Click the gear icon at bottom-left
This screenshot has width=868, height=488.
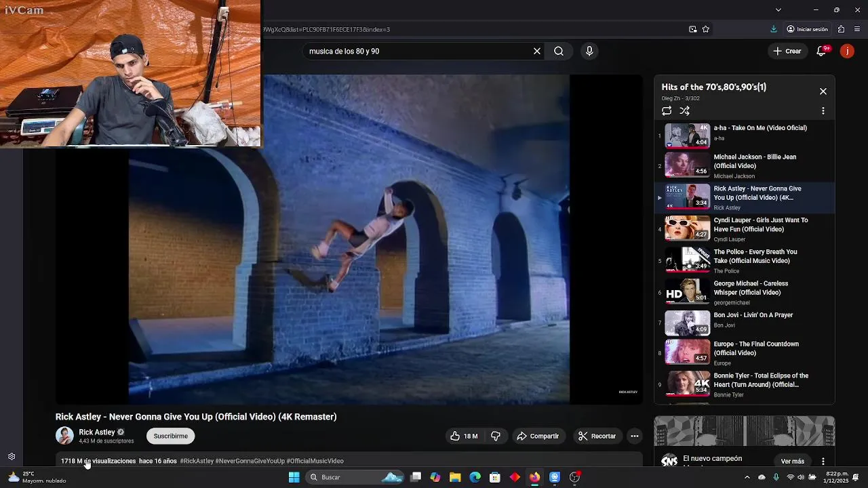(x=12, y=457)
